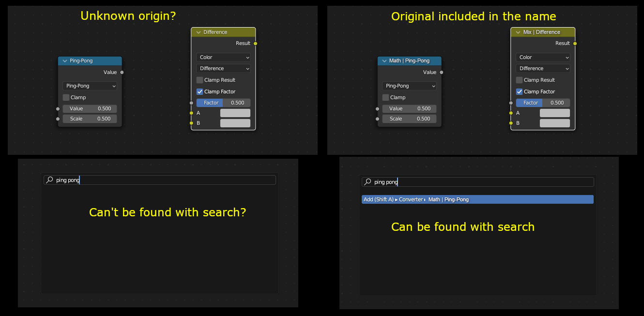Click Scale 0.500 field in Math | Ping-Pong node
The image size is (644, 316).
pos(409,119)
